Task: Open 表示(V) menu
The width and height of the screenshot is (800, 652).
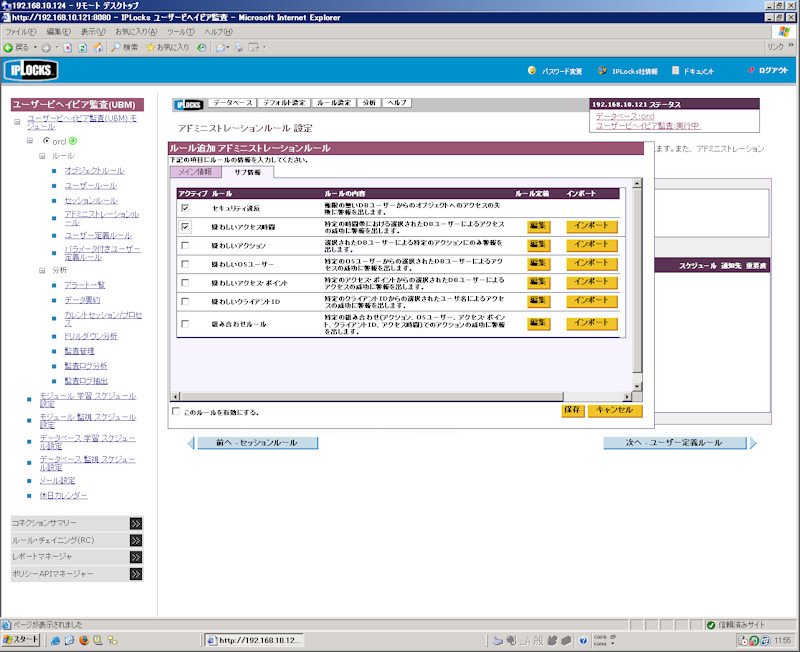Action: pyautogui.click(x=93, y=32)
